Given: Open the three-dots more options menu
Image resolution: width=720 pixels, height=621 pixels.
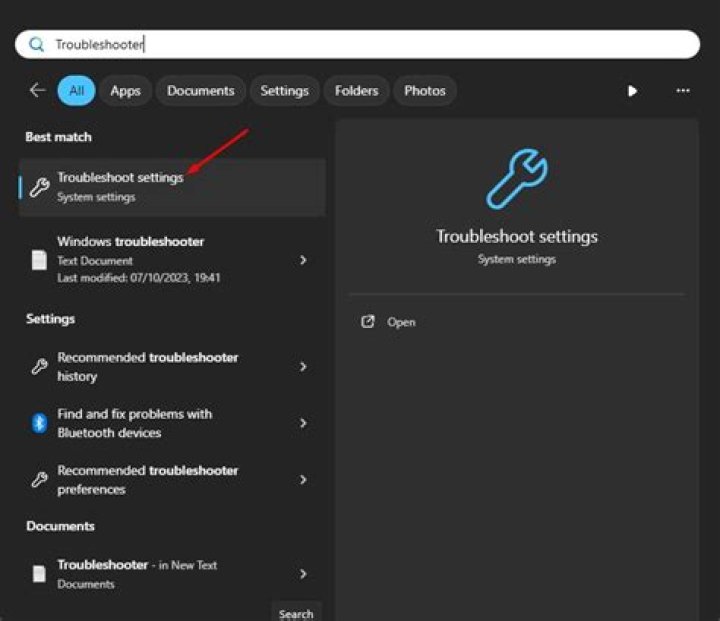Looking at the screenshot, I should (683, 90).
